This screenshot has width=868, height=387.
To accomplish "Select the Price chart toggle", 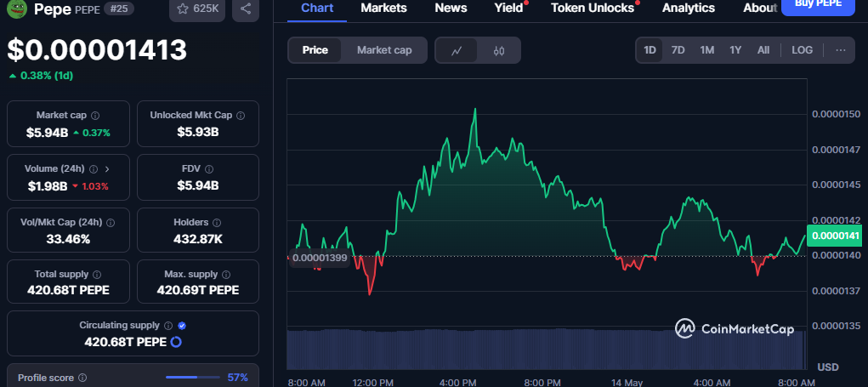I will [315, 50].
